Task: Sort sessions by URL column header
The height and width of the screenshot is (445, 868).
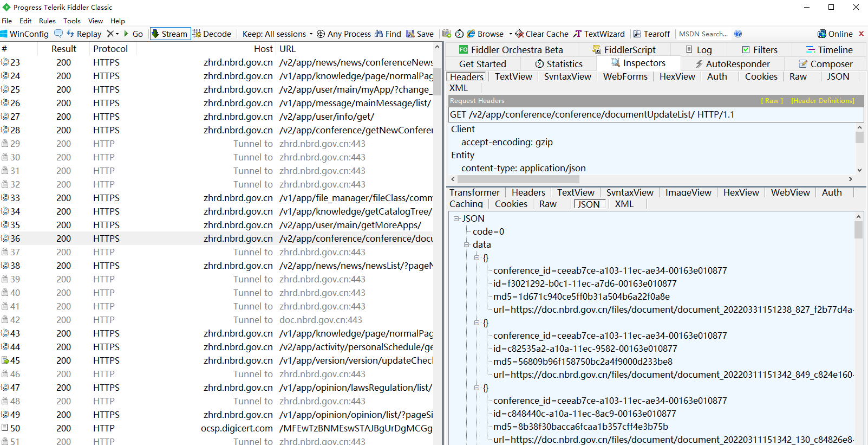Action: 355,49
